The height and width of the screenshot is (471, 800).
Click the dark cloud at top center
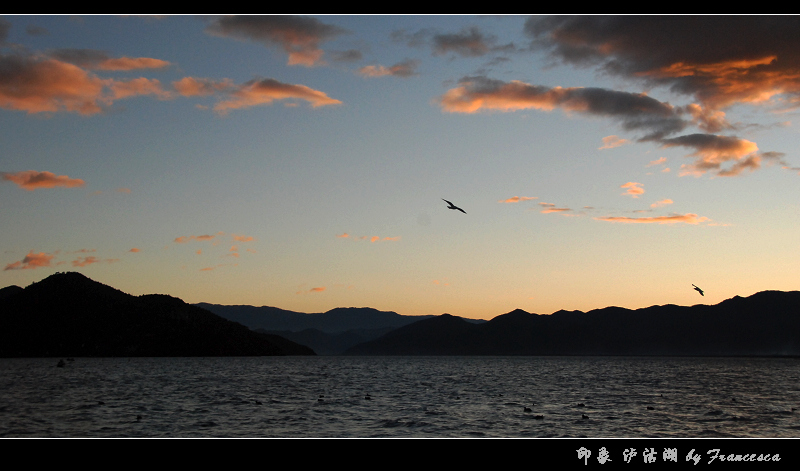[x=280, y=35]
